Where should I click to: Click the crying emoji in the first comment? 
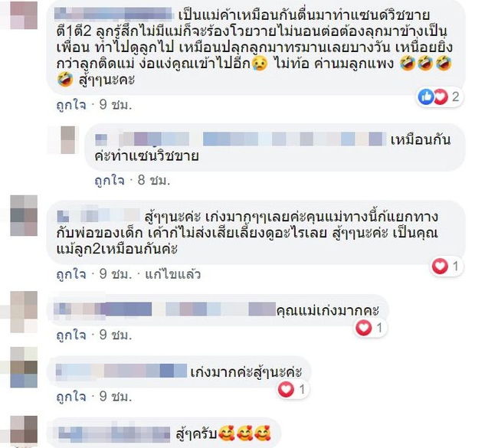260,64
